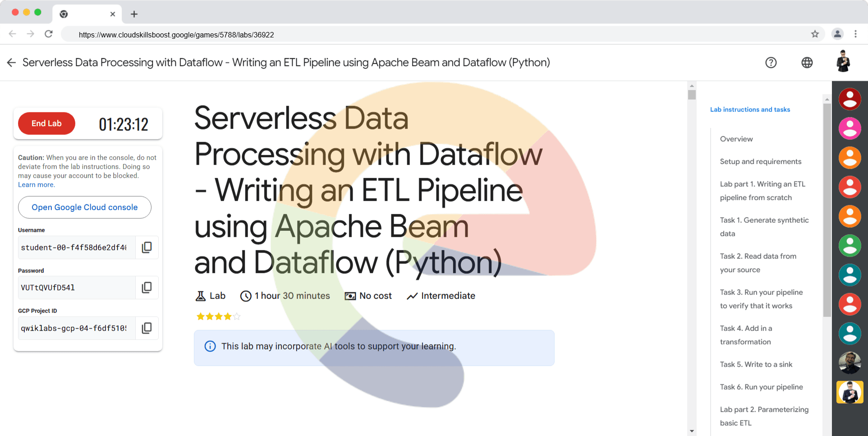Click the star rating below the title
The height and width of the screenshot is (436, 868).
pos(218,317)
